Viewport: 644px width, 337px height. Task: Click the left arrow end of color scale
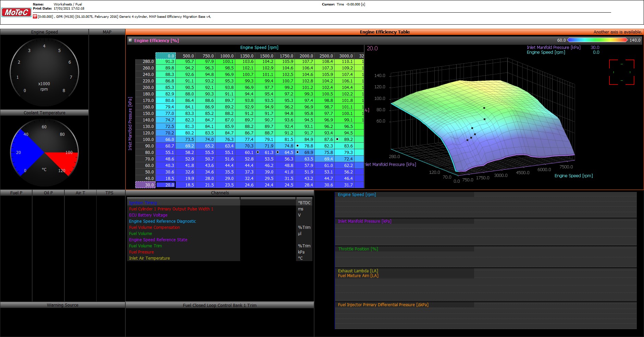tap(569, 40)
